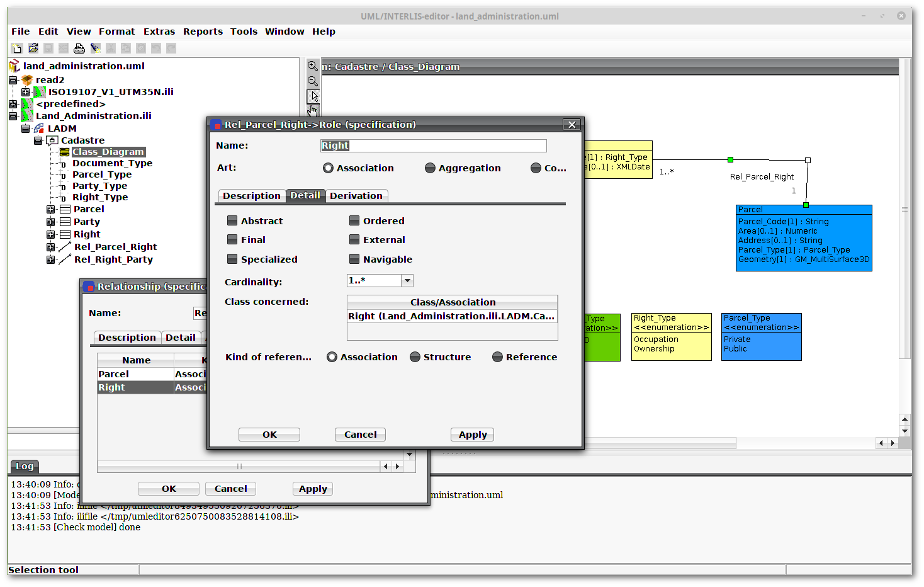Viewport: 924px width, 587px height.
Task: Click the Print toolbar icon
Action: coord(79,48)
